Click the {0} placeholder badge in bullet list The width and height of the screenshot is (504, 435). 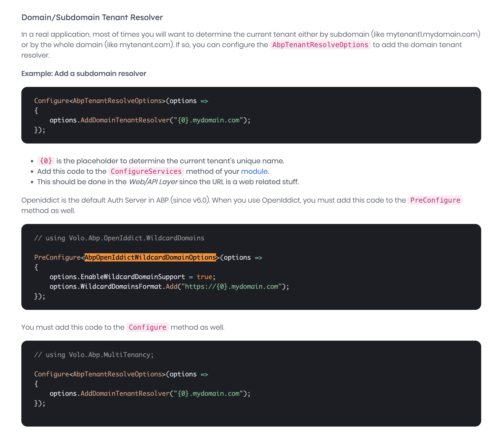46,161
